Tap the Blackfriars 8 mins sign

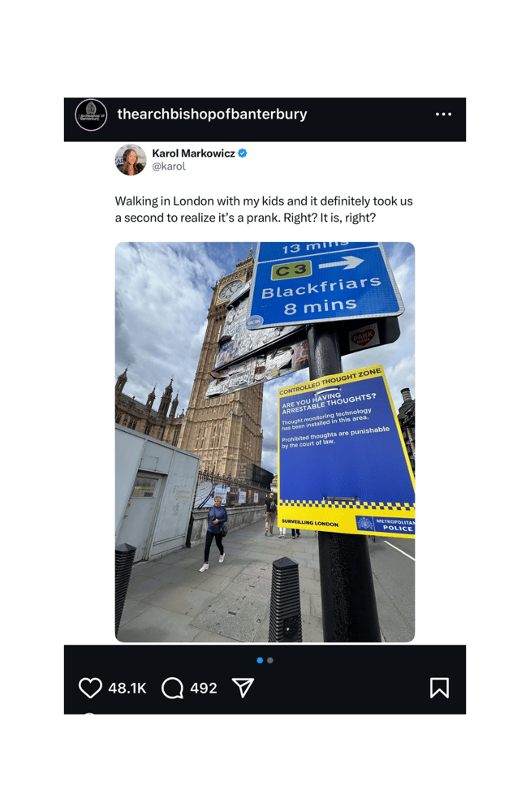click(x=325, y=283)
